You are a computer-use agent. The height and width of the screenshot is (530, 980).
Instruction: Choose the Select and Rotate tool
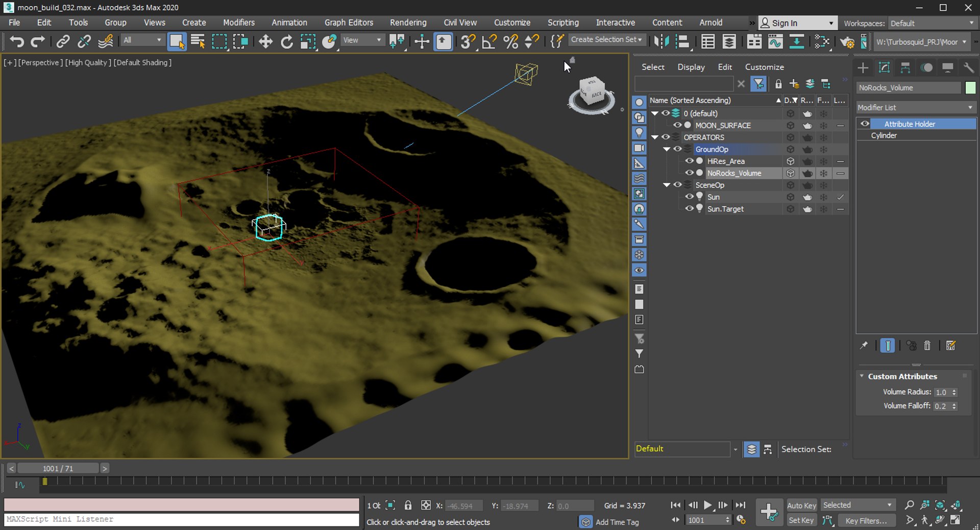click(x=287, y=41)
